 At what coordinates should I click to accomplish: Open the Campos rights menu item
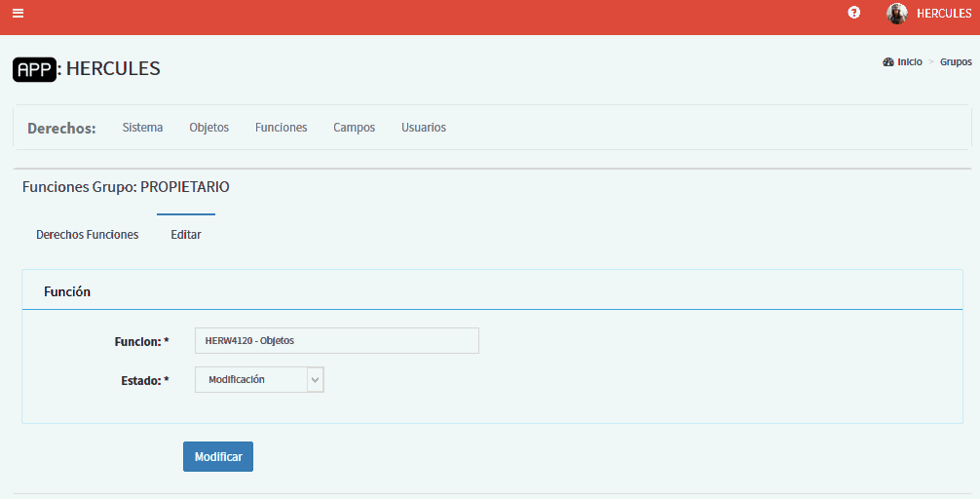point(354,128)
